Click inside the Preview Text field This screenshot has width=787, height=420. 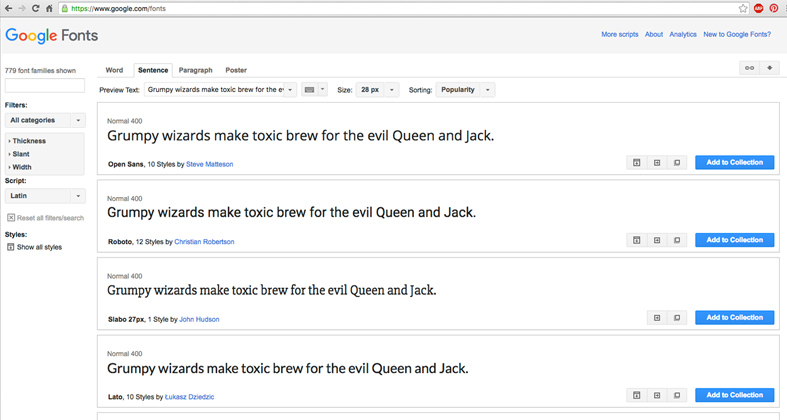[214, 90]
